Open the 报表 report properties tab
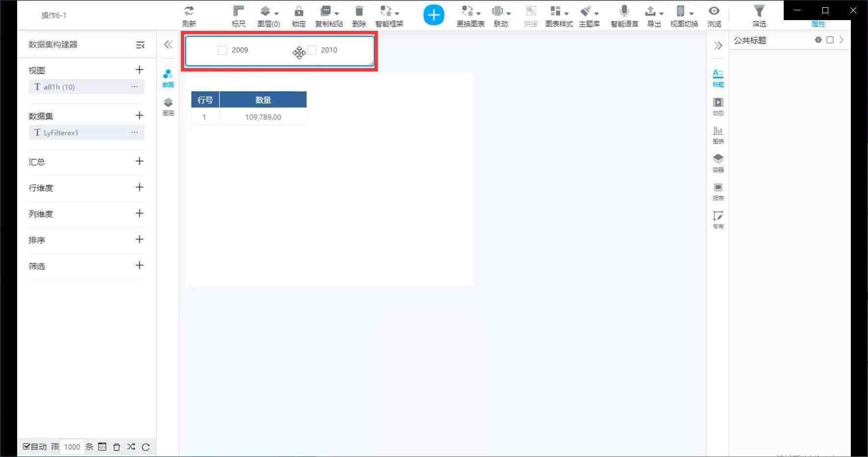868x457 pixels. click(718, 192)
